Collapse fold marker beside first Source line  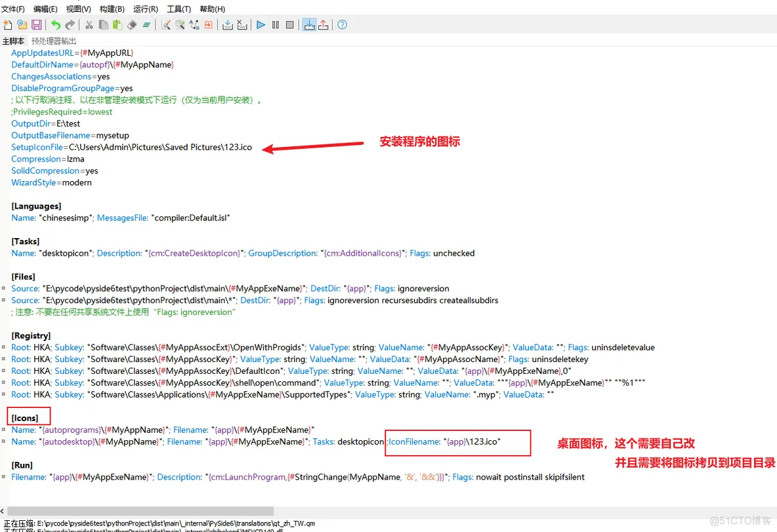point(4,289)
